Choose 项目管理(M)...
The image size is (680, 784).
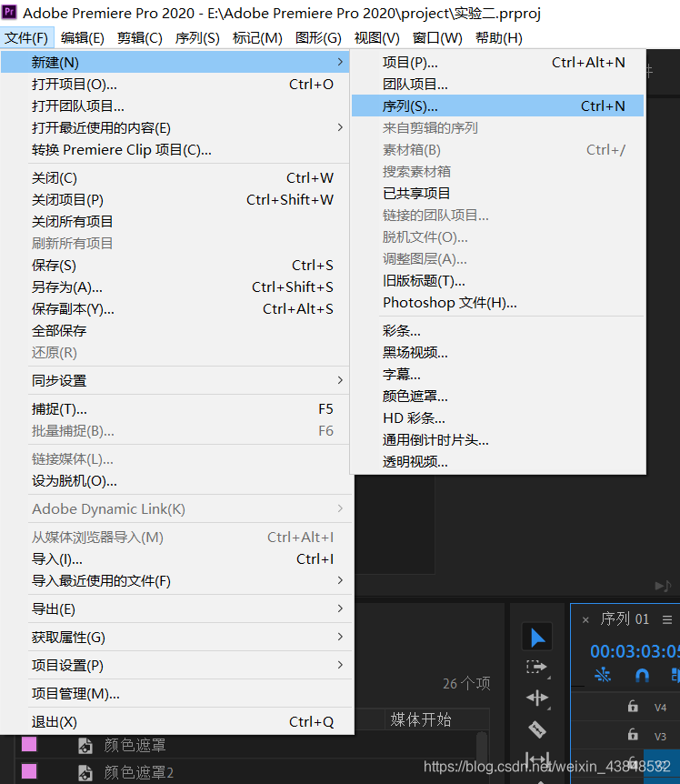[x=175, y=693]
